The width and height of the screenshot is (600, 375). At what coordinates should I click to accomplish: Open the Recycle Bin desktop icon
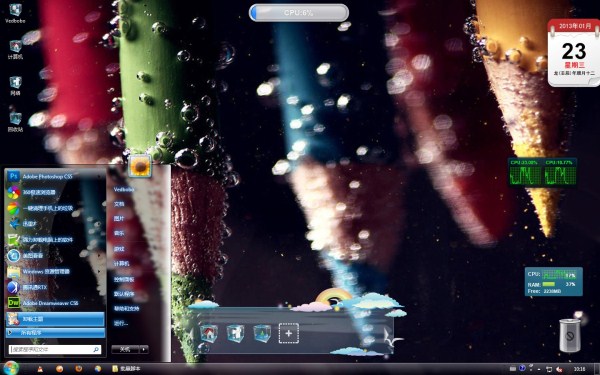(x=15, y=122)
